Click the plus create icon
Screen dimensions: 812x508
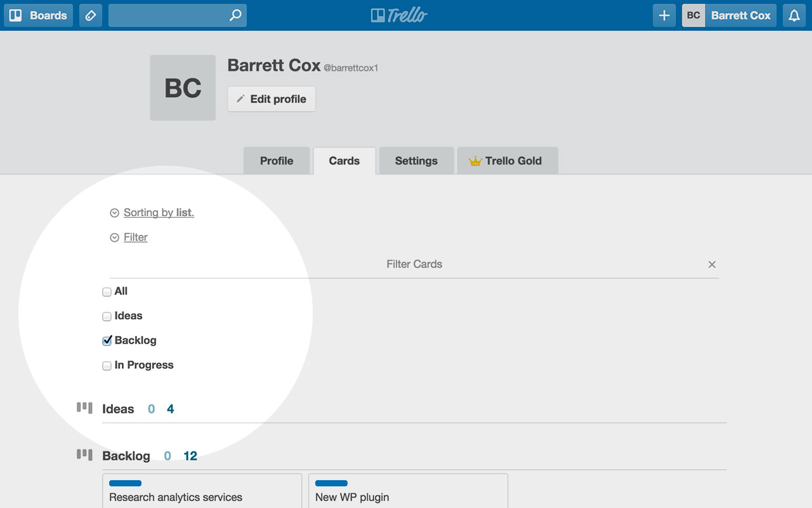[664, 15]
